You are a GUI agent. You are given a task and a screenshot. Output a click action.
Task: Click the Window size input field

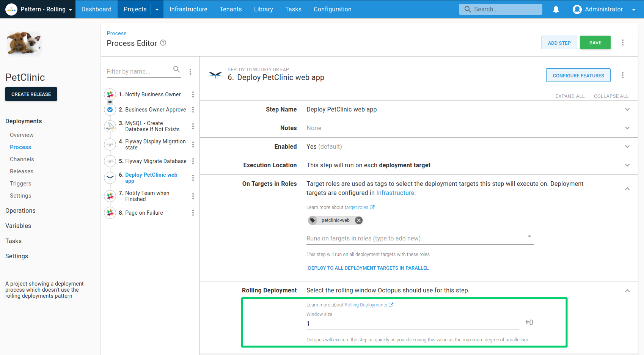click(412, 324)
